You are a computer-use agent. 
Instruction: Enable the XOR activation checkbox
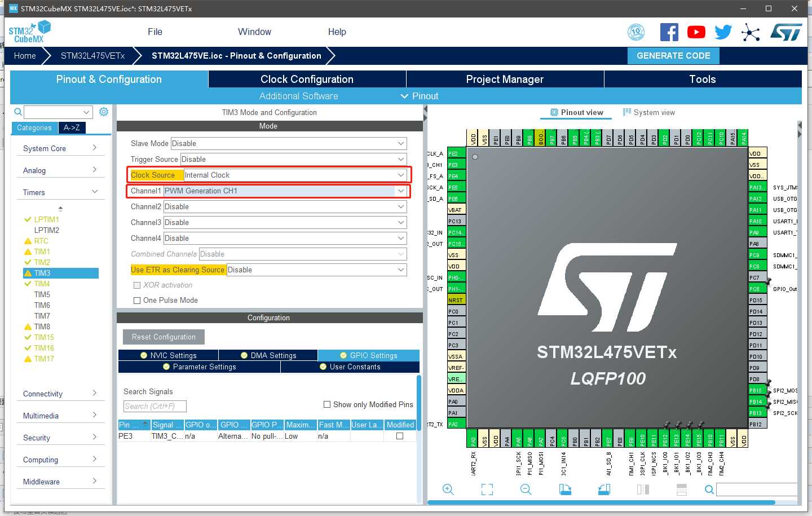tap(136, 285)
